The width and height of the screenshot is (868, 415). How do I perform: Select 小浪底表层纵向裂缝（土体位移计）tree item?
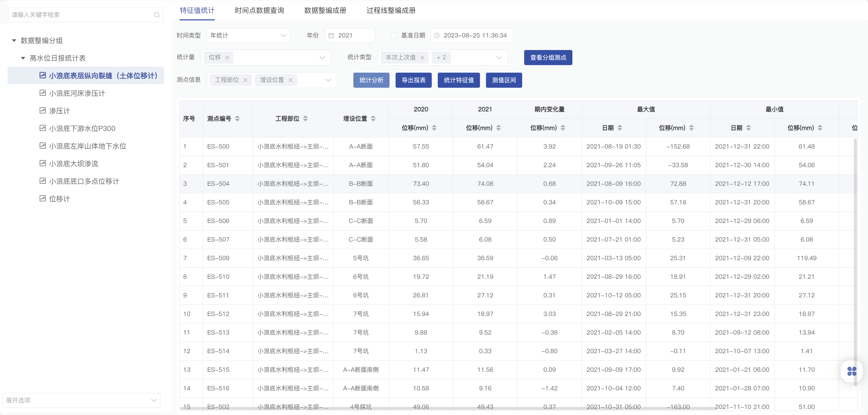[x=86, y=75]
